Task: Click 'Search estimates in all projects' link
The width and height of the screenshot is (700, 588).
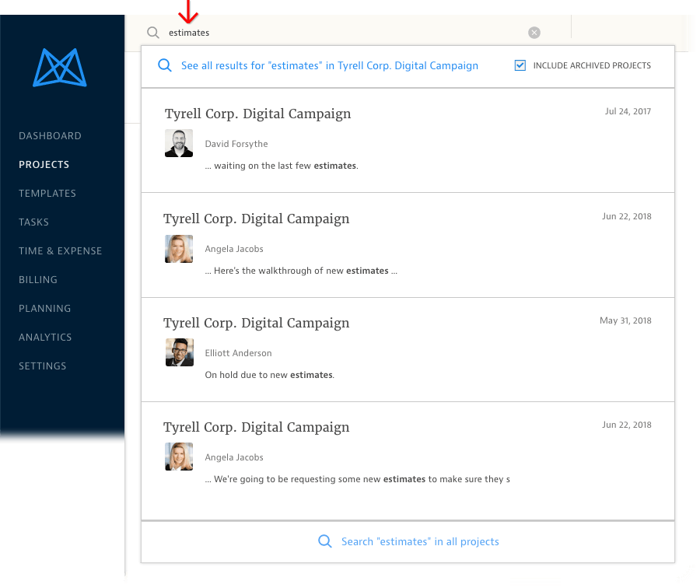Action: click(420, 541)
